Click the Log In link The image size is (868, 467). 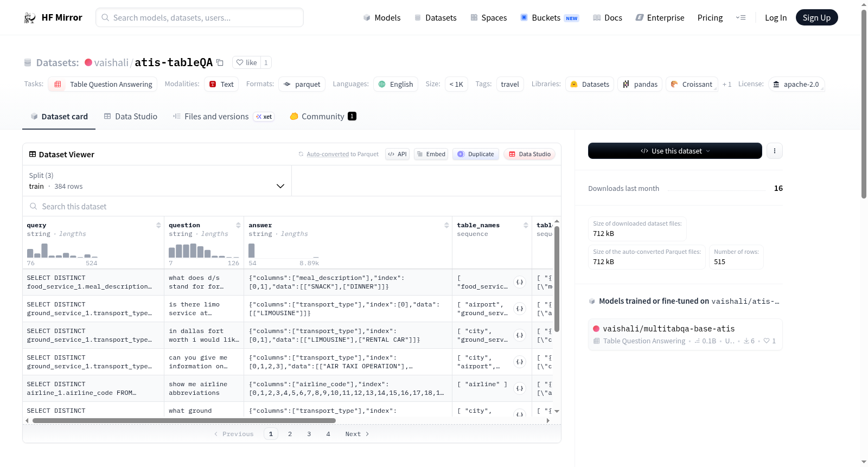click(x=776, y=18)
